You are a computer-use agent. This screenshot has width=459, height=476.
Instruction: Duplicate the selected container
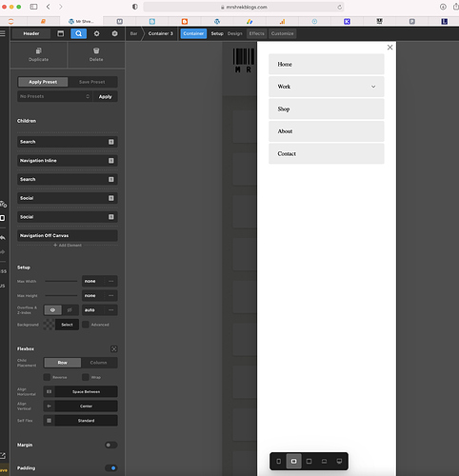click(38, 54)
